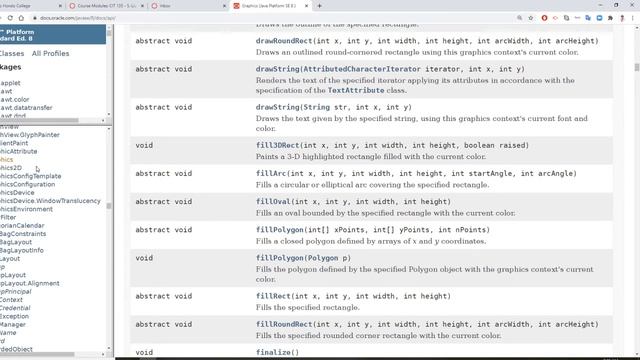Open GraphicsConfiguration class in list
The height and width of the screenshot is (360, 640).
27,184
